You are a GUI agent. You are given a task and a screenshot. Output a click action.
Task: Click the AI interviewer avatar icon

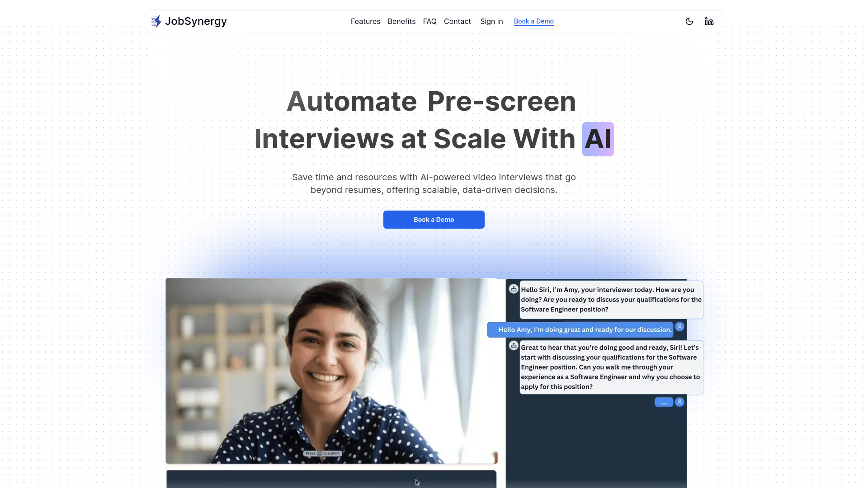pos(513,288)
